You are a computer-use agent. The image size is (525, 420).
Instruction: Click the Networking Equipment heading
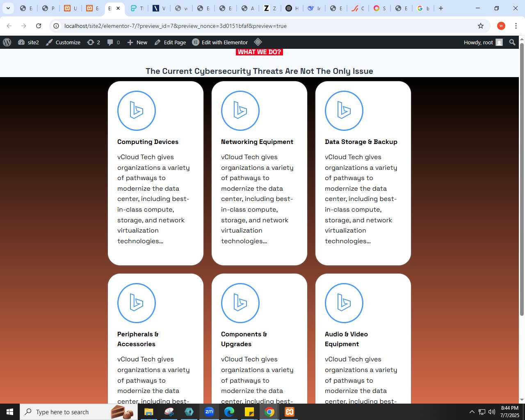[257, 142]
